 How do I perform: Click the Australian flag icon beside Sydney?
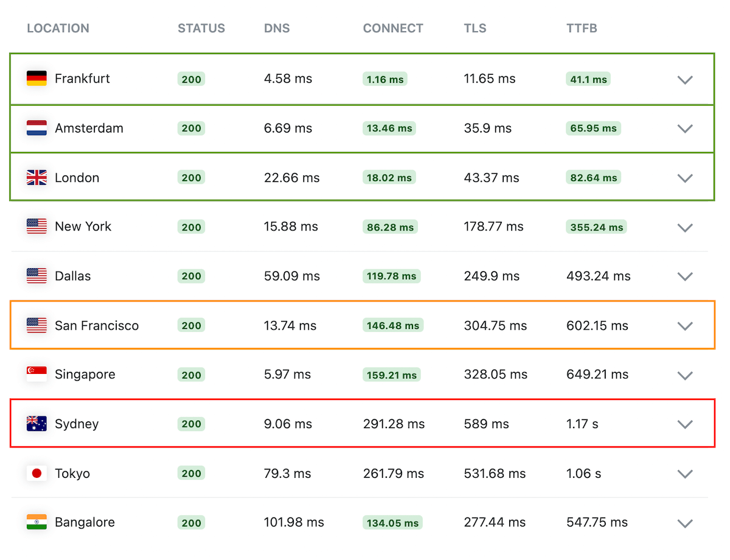[36, 424]
